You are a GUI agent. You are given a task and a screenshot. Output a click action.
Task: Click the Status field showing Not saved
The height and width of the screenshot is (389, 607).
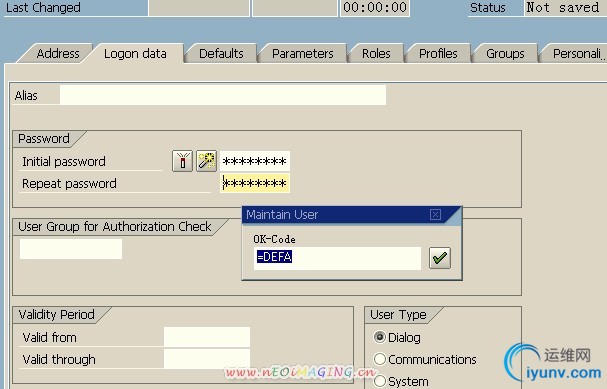coord(566,8)
